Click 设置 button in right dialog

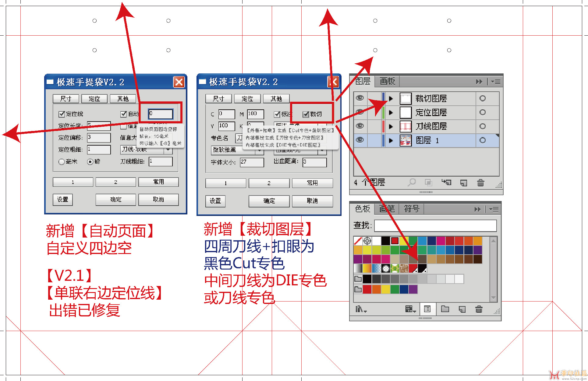point(215,201)
